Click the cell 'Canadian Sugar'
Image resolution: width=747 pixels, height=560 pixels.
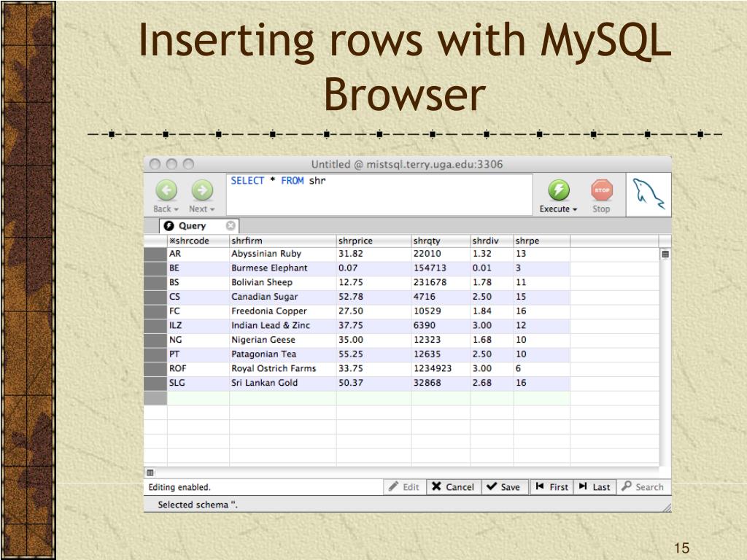click(283, 297)
